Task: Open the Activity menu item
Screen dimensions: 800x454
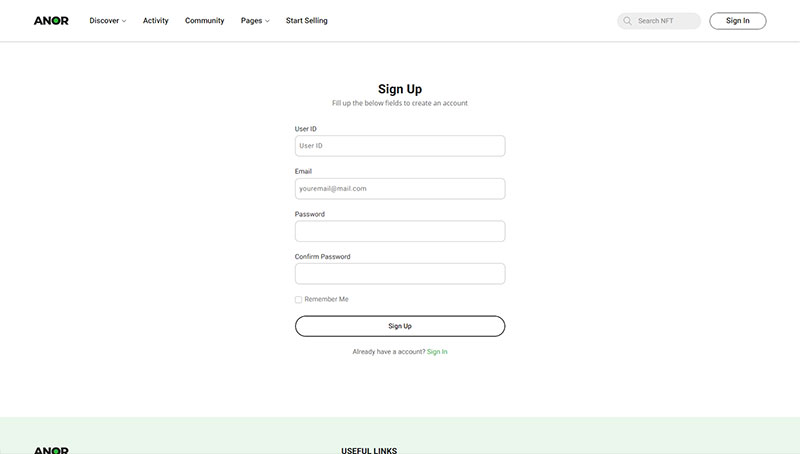Action: tap(156, 21)
